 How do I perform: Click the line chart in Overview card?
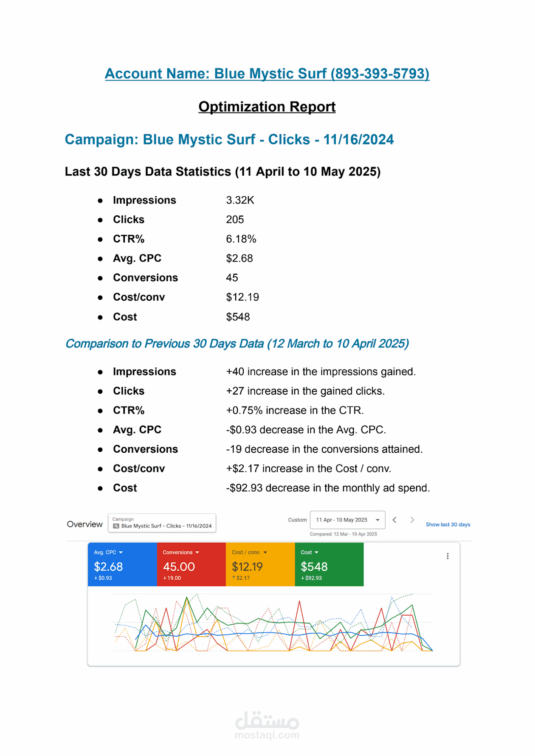tap(272, 623)
